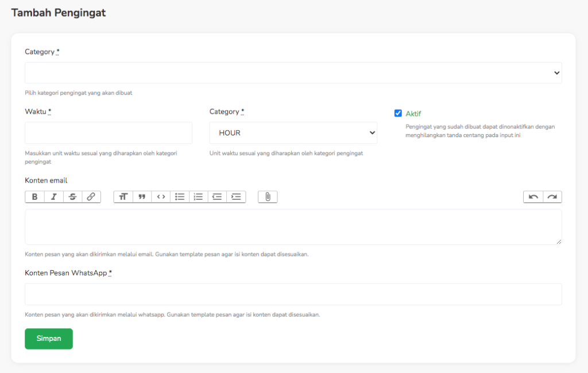Undo last edit in email editor
Image resolution: width=588 pixels, height=373 pixels.
coord(533,197)
